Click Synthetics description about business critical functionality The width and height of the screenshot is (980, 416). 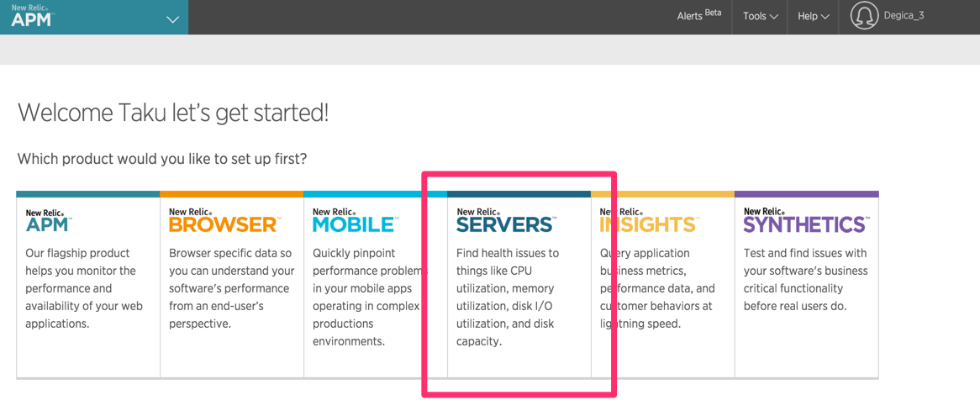pos(806,280)
